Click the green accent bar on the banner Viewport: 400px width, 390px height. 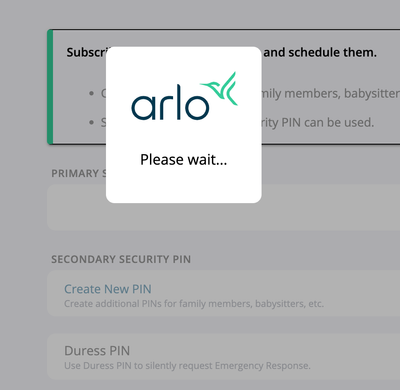(x=50, y=87)
